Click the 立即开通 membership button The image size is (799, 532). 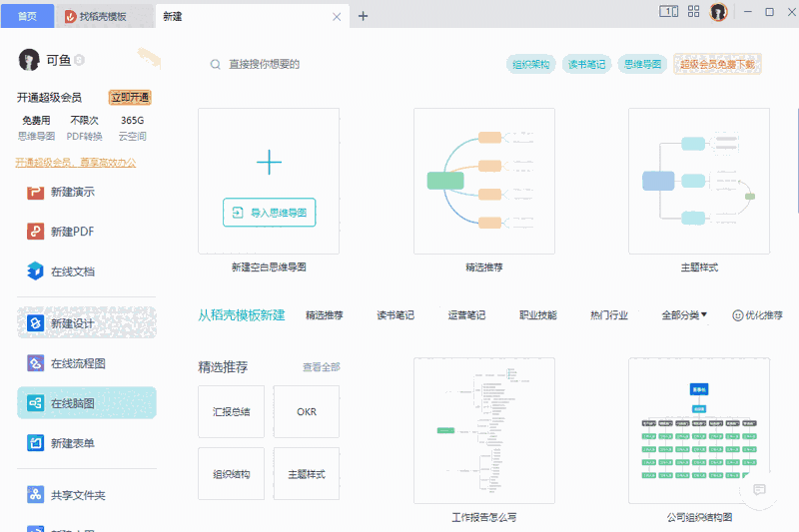click(130, 98)
